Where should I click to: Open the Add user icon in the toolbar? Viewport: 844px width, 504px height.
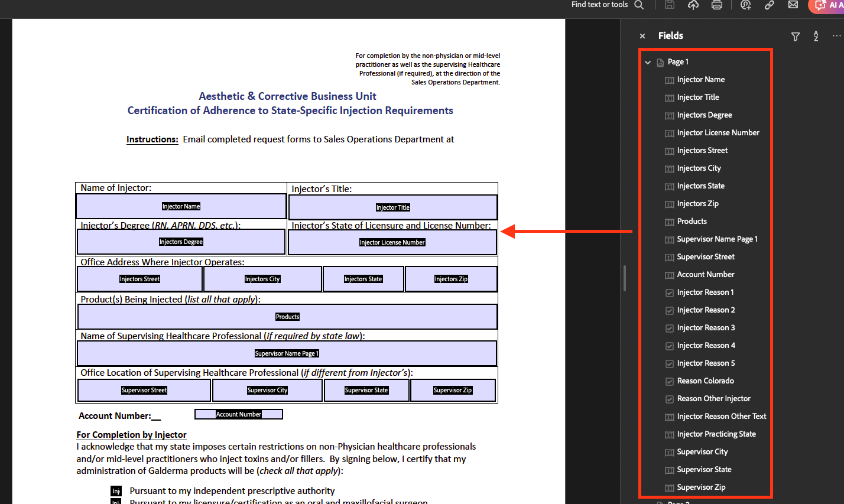745,5
